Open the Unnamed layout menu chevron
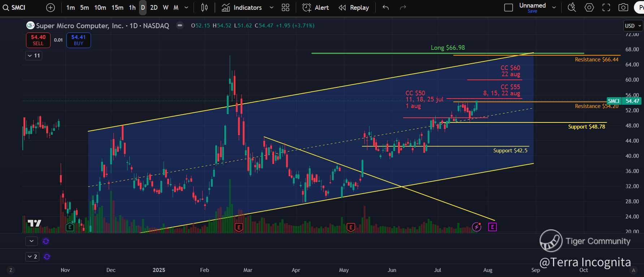The height and width of the screenshot is (277, 644). pos(554,8)
